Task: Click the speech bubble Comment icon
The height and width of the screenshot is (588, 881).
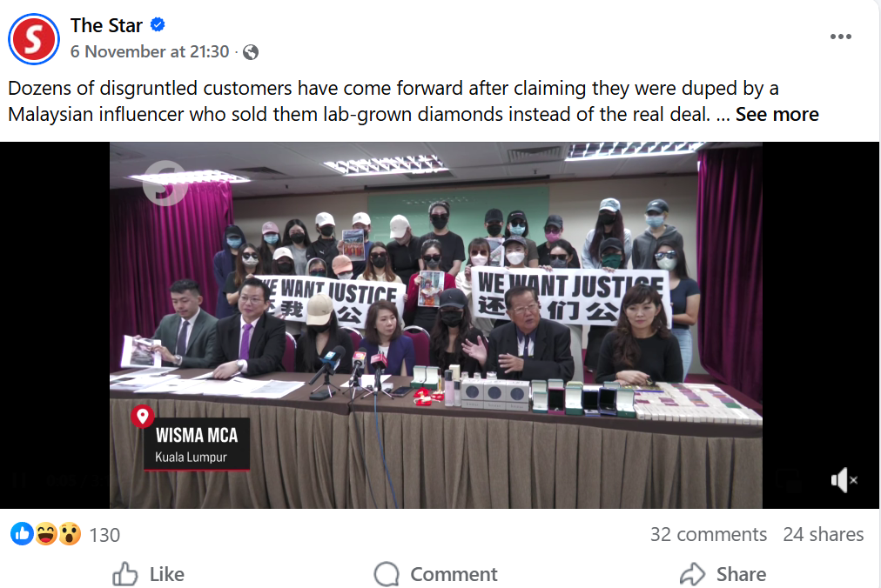Action: click(387, 574)
